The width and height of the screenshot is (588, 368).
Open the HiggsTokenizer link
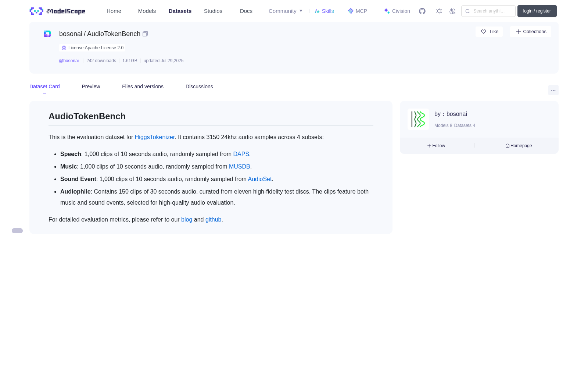[155, 137]
